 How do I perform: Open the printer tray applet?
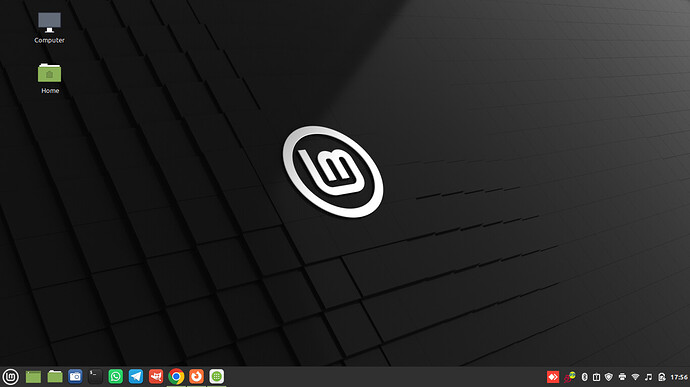coord(622,377)
